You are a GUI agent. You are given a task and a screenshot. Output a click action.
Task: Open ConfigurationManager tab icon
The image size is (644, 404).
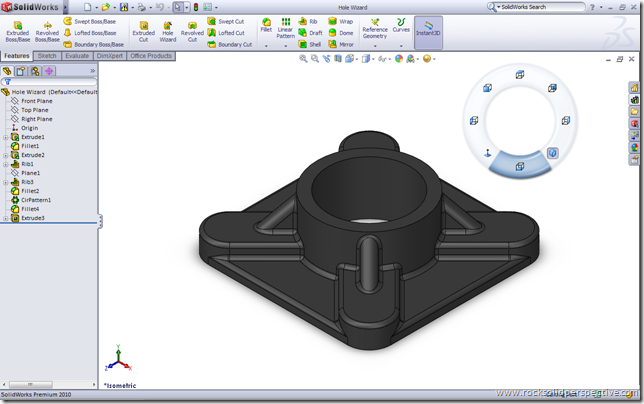click(x=35, y=71)
